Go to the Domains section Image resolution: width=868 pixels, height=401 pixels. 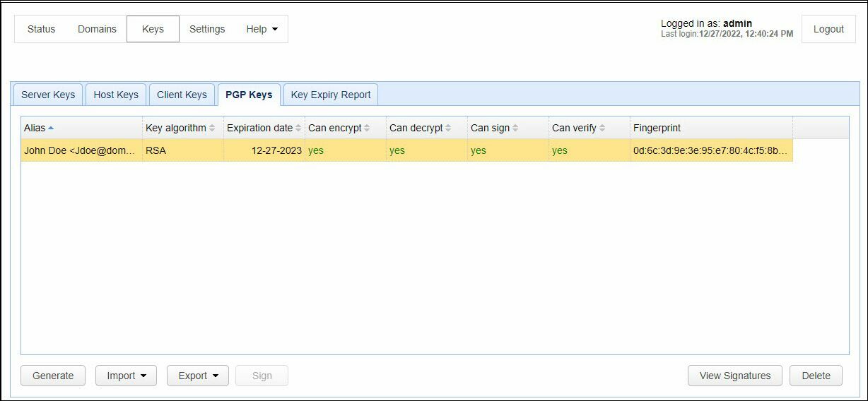click(97, 29)
